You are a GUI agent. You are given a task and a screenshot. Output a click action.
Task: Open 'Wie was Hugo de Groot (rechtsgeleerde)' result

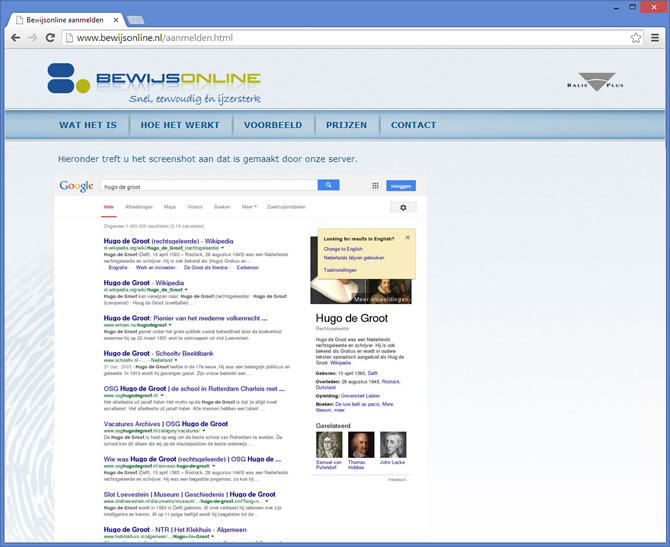pos(192,459)
